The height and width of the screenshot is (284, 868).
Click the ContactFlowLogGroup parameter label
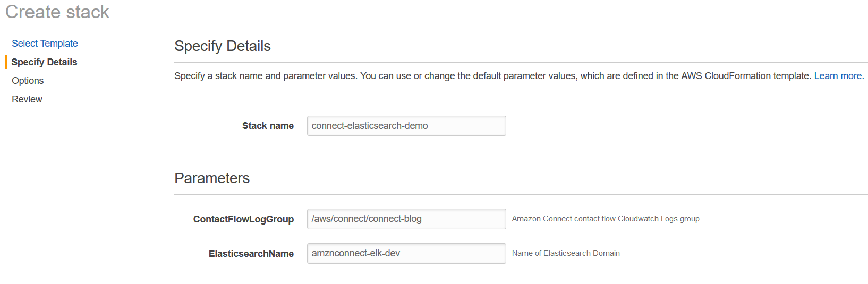coord(243,219)
